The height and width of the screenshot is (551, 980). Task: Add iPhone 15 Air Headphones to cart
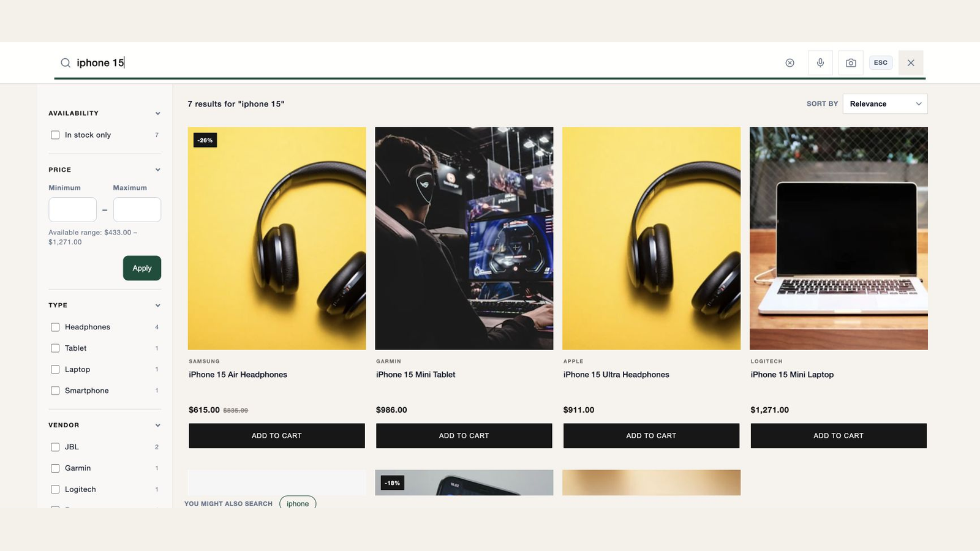(277, 436)
